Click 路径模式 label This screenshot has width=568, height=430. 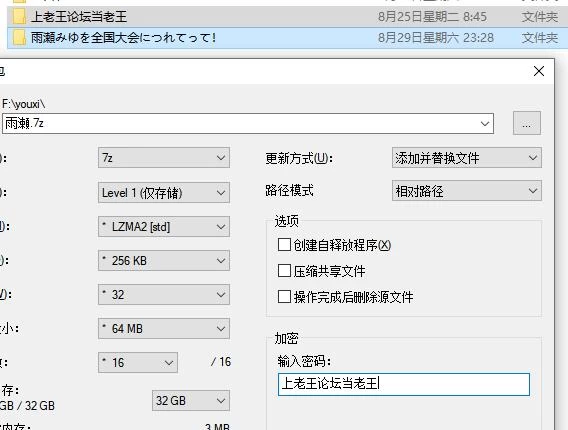[x=289, y=191]
